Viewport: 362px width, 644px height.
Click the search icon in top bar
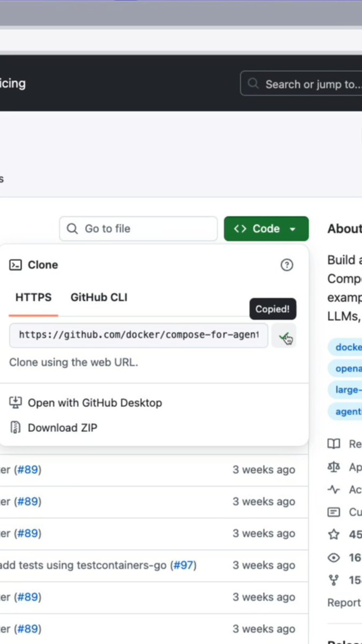coord(253,84)
